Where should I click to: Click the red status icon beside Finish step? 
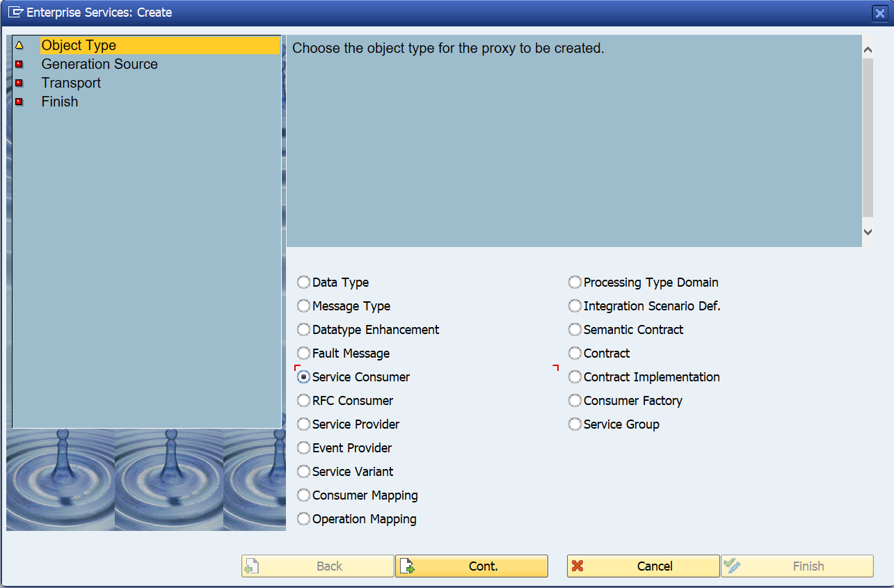19,102
